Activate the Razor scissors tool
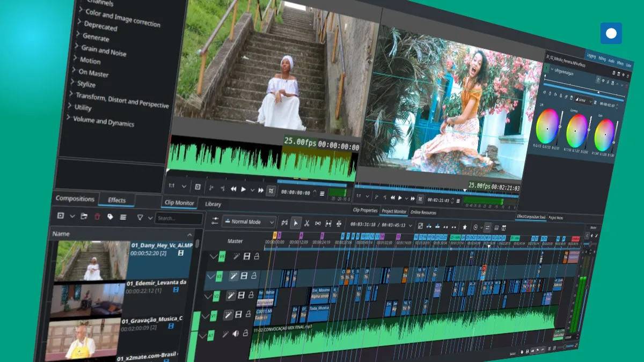The image size is (644, 362). coord(307,223)
